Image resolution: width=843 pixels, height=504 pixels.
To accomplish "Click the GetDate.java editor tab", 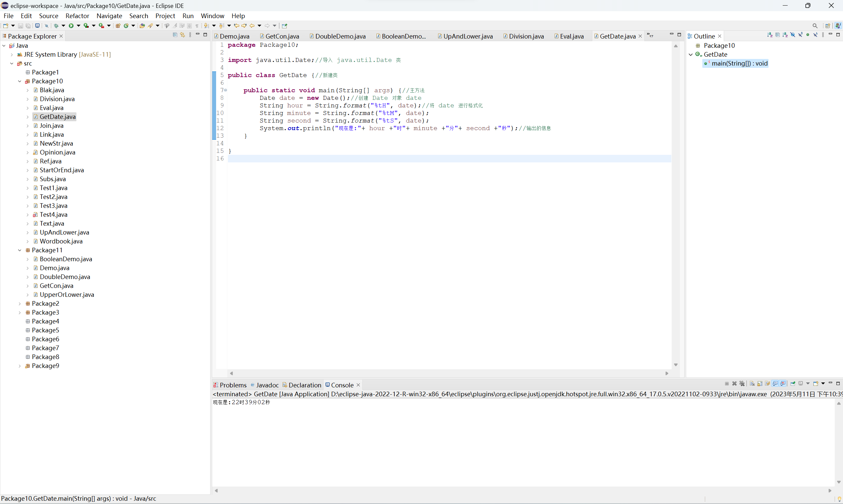I will 617,36.
